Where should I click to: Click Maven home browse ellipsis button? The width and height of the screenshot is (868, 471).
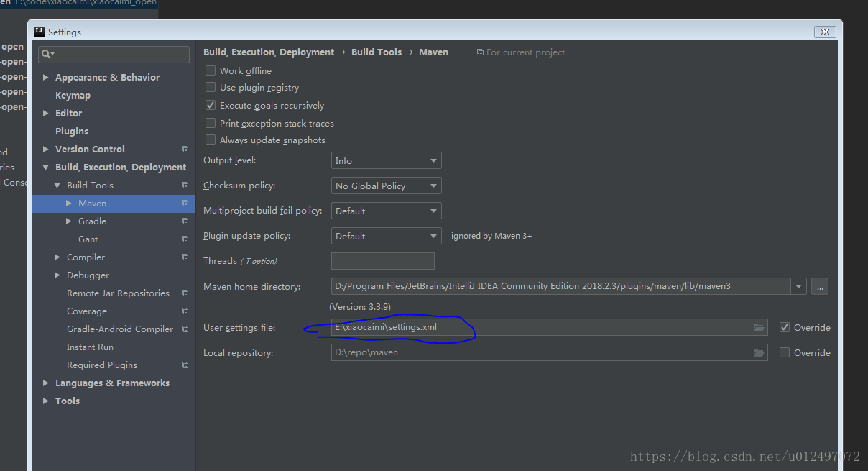[820, 286]
